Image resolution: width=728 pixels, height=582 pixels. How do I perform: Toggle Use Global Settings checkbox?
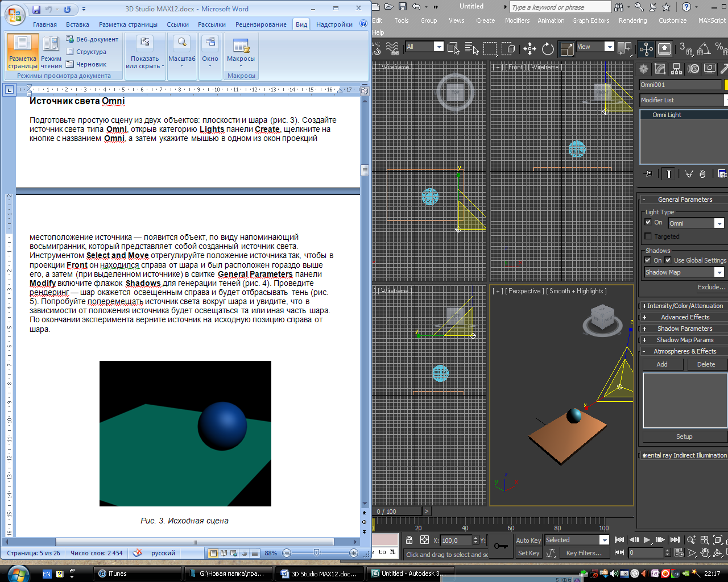pyautogui.click(x=668, y=260)
